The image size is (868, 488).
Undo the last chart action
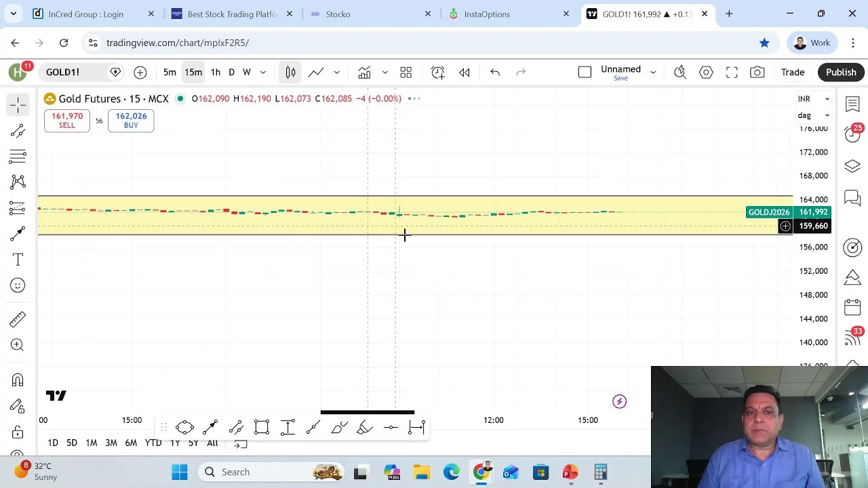click(x=495, y=73)
